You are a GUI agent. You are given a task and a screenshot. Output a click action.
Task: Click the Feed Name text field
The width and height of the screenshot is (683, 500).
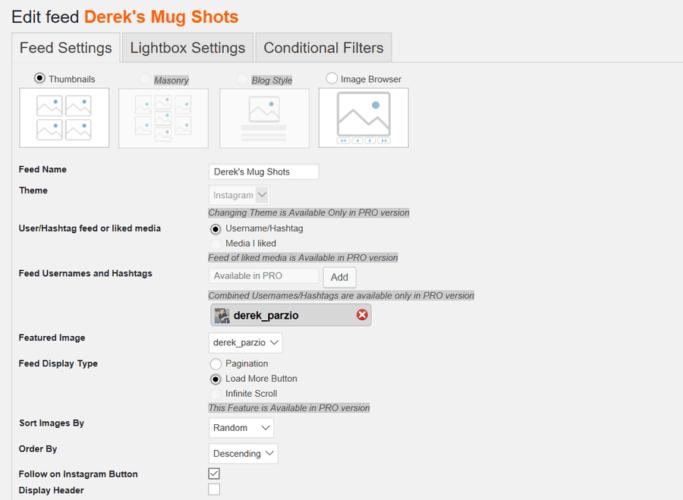pyautogui.click(x=263, y=172)
